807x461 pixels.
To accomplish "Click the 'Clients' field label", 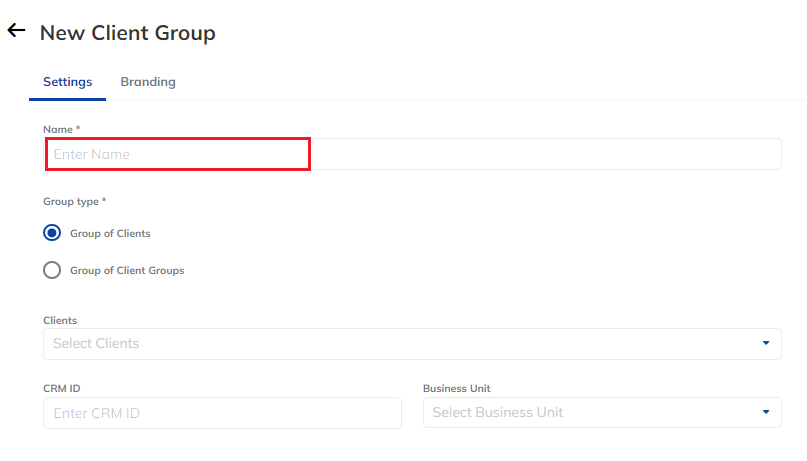I will 60,321.
